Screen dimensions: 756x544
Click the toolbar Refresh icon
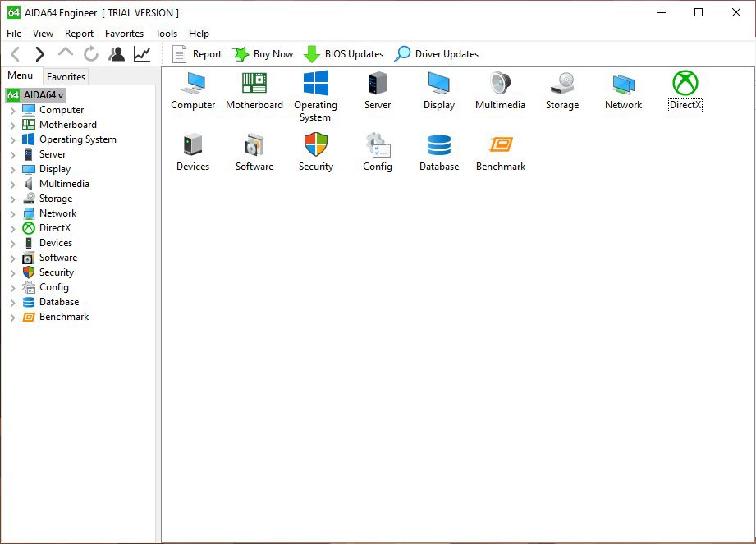90,54
